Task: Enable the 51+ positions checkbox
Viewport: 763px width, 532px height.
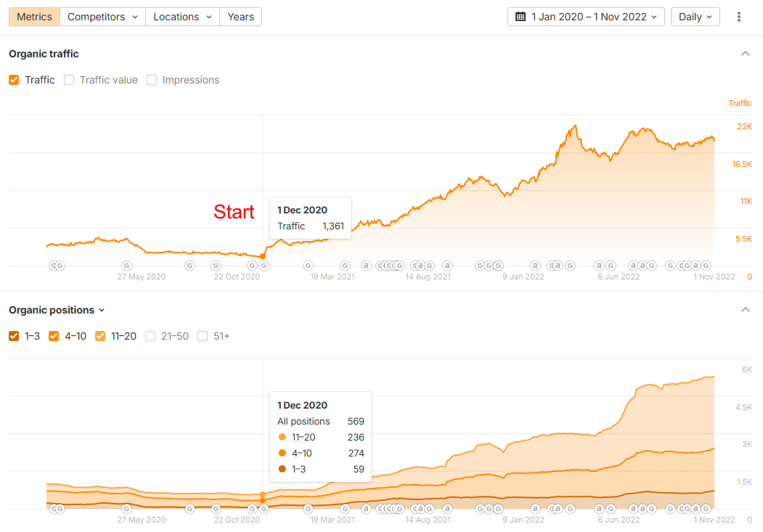Action: point(203,336)
